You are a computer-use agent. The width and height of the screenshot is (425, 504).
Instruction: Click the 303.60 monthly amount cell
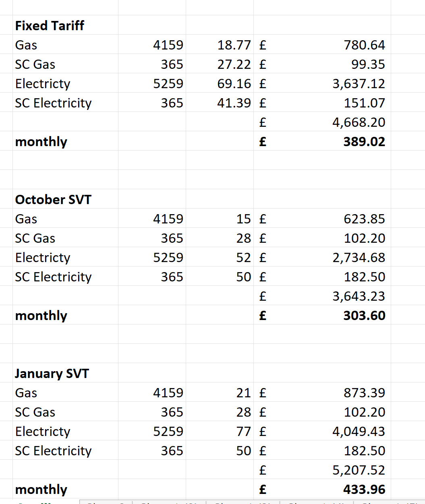[364, 316]
